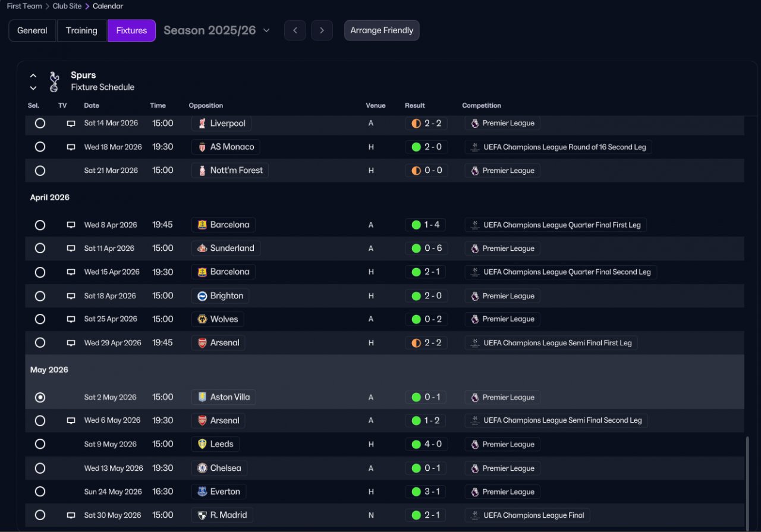Select the Aston Villa fixture radio button
This screenshot has height=532, width=761.
40,397
